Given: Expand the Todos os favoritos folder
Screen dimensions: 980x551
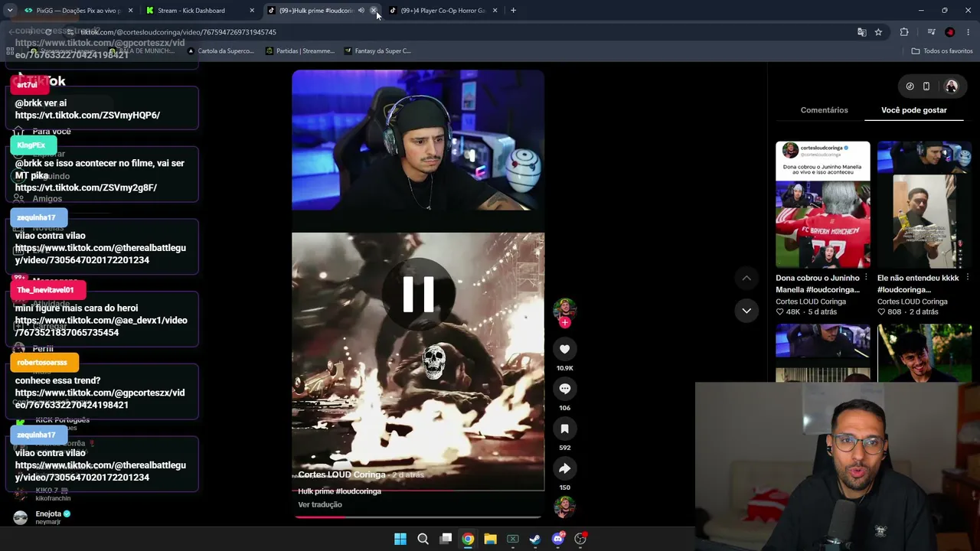Looking at the screenshot, I should (x=942, y=51).
